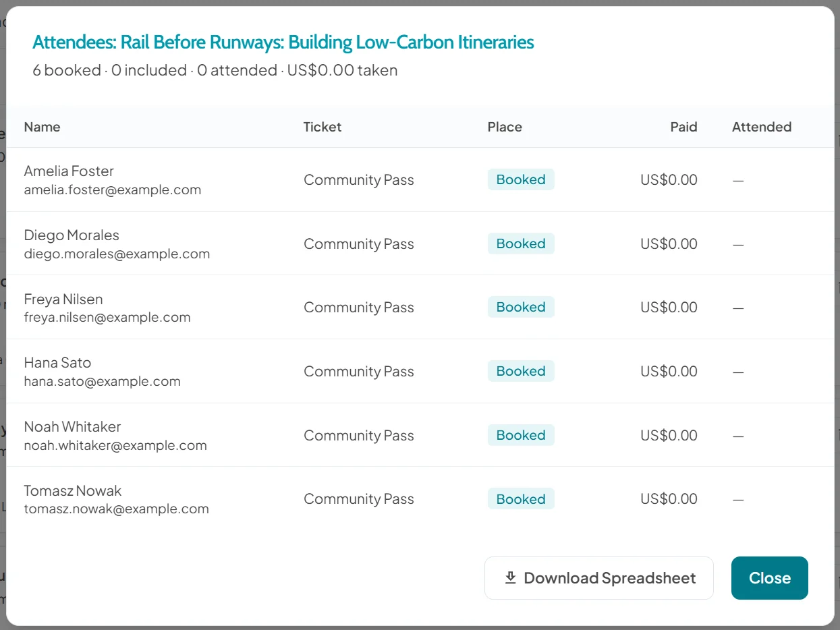The image size is (840, 630).
Task: Click email hana.sato@example.com
Action: coord(103,382)
